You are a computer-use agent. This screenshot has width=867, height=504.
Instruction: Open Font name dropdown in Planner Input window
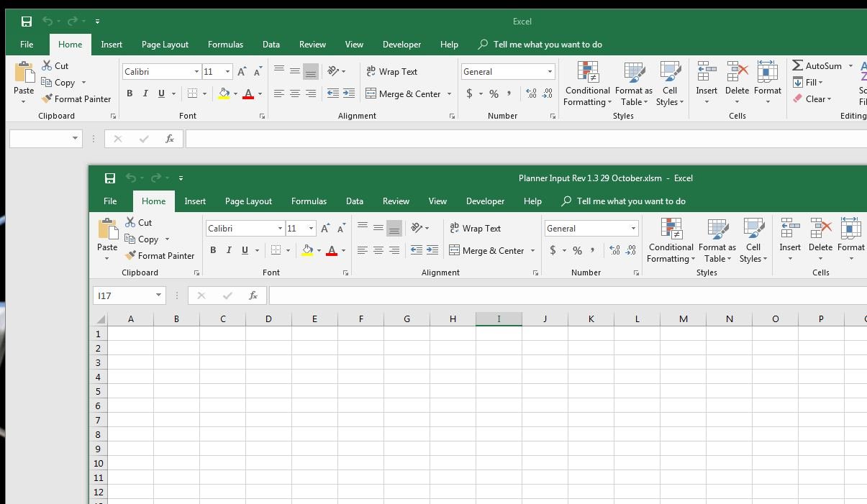click(280, 228)
